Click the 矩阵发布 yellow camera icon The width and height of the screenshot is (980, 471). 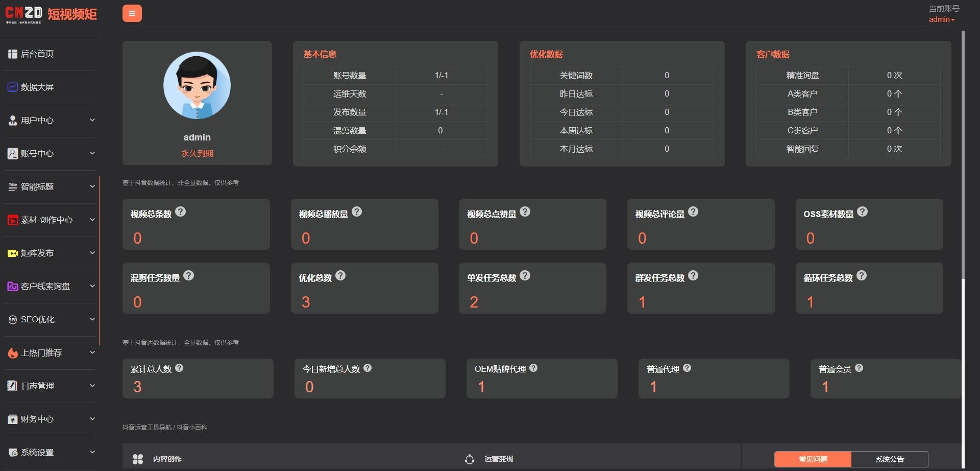click(13, 253)
